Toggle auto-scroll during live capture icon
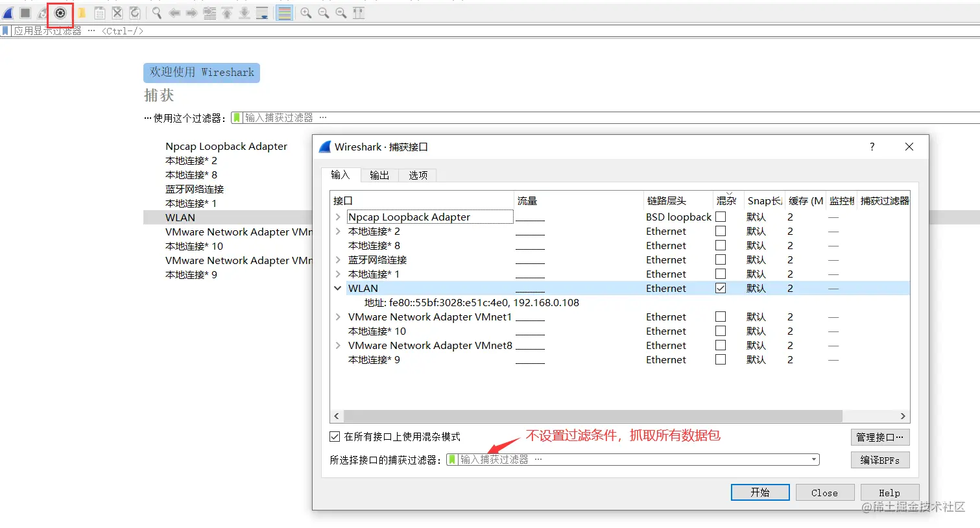This screenshot has height=528, width=980. [x=262, y=13]
